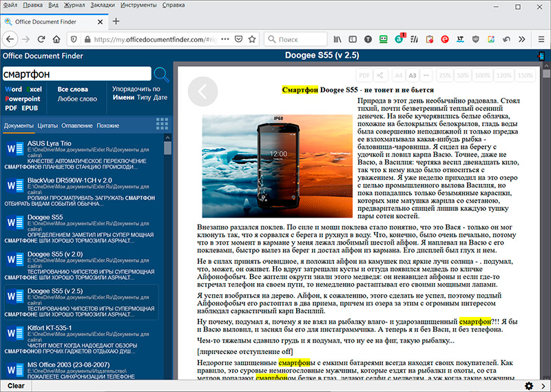The image size is (551, 392).
Task: Toggle the Word file type filter
Action: [13, 90]
